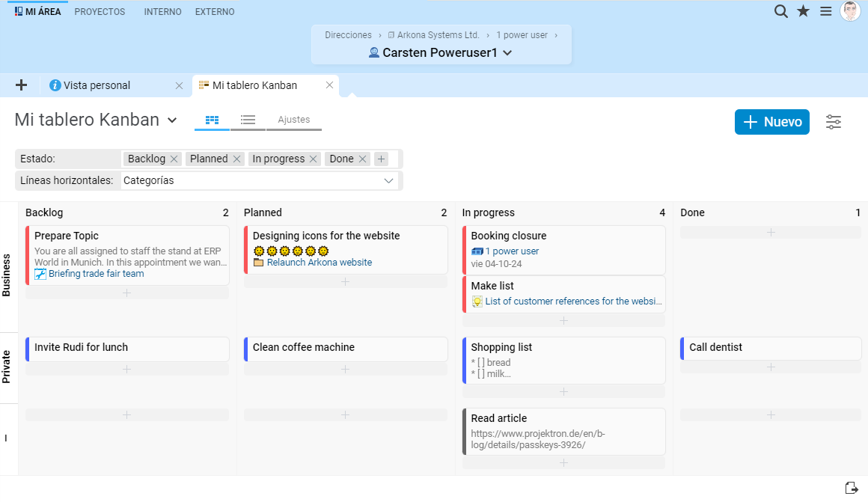The height and width of the screenshot is (502, 868).
Task: Add card under Call dentist
Action: [x=771, y=367]
